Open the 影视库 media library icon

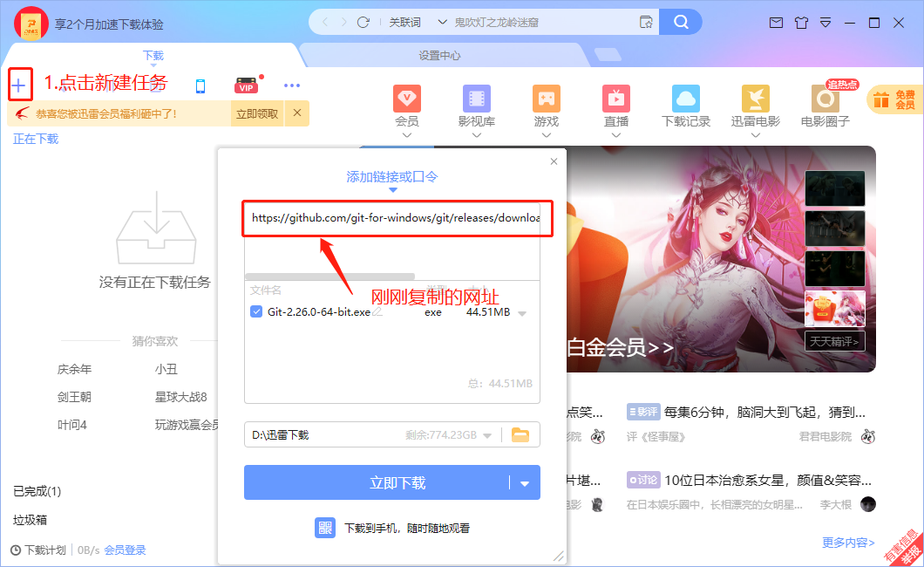point(476,98)
